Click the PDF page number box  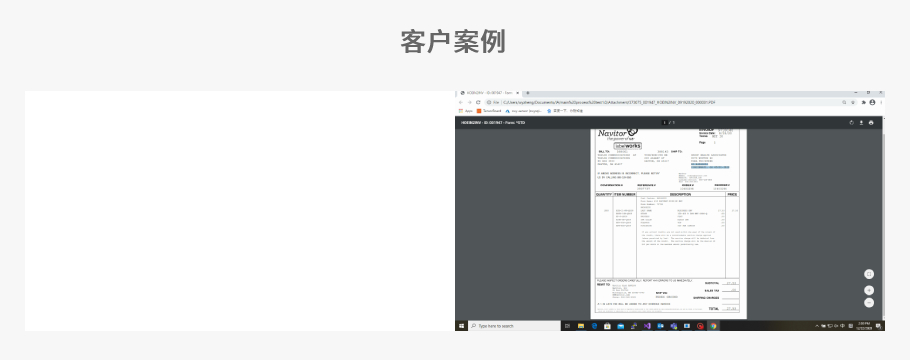tap(665, 123)
